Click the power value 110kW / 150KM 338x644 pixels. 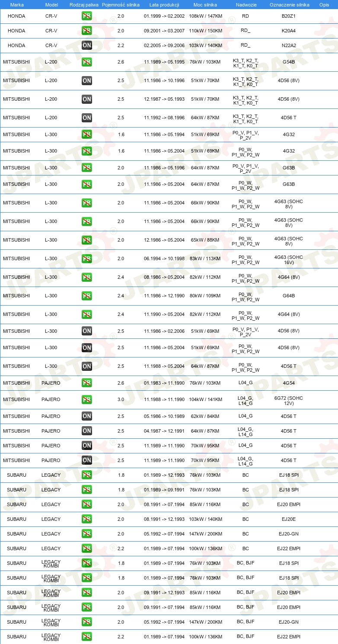[206, 31]
